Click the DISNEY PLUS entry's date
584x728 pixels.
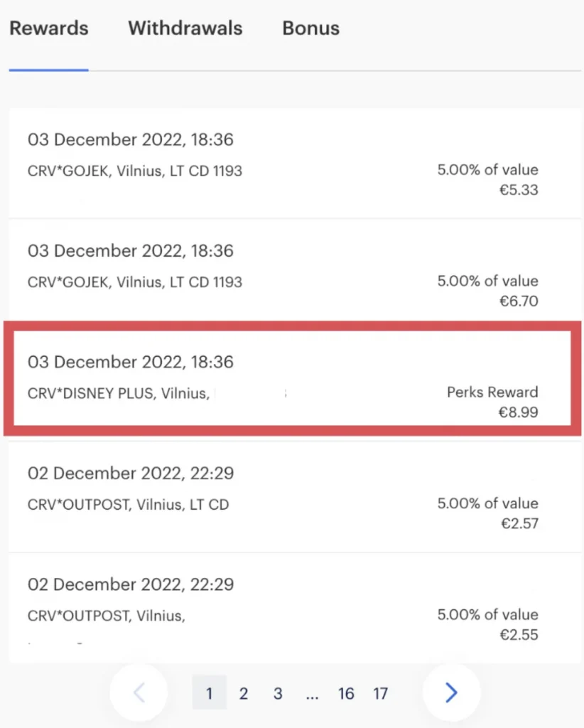click(x=130, y=363)
